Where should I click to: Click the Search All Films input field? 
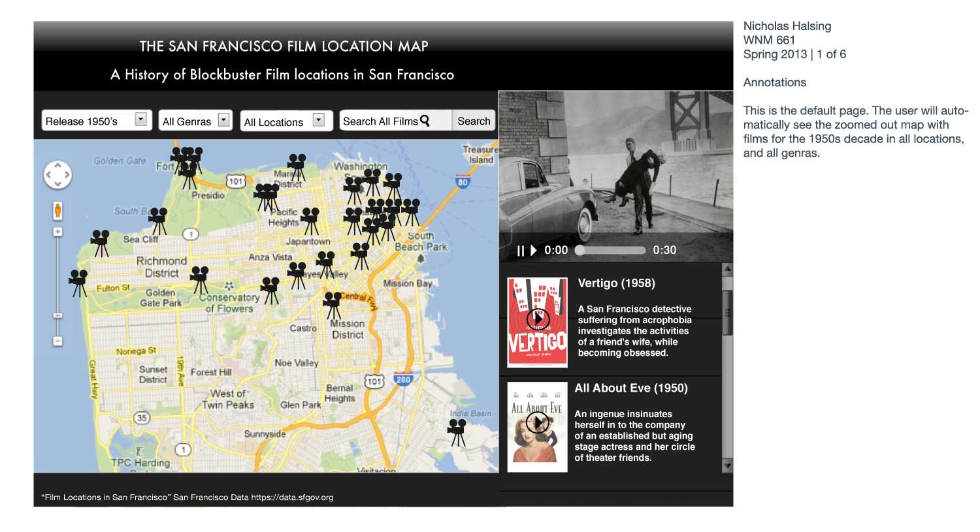coord(395,121)
